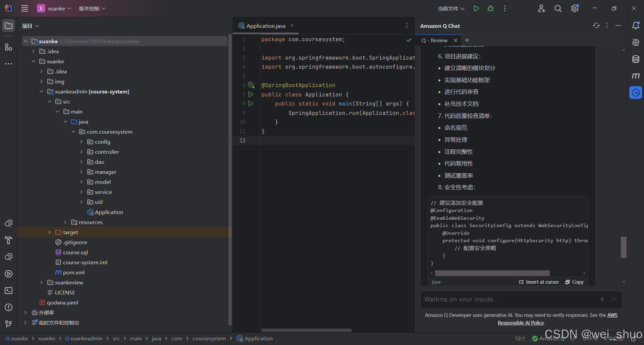Screen dimensions: 644x345
Task: Select pom.xml in project tree
Action: click(x=70, y=272)
